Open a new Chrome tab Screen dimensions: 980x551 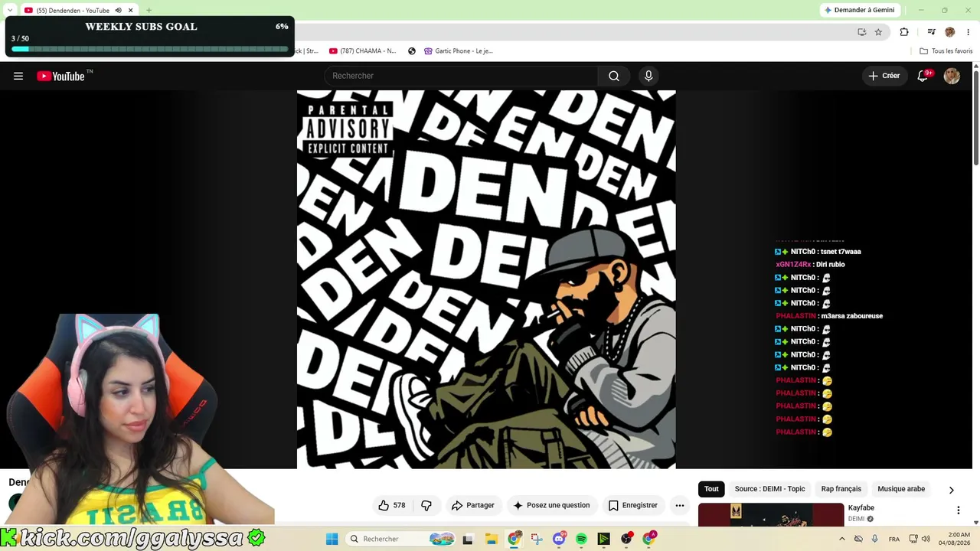click(149, 11)
